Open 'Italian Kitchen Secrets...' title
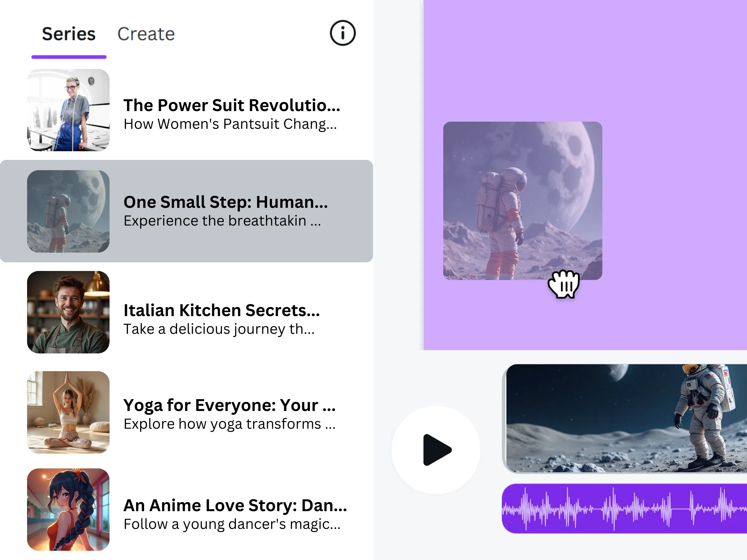The width and height of the screenshot is (747, 560). (222, 310)
